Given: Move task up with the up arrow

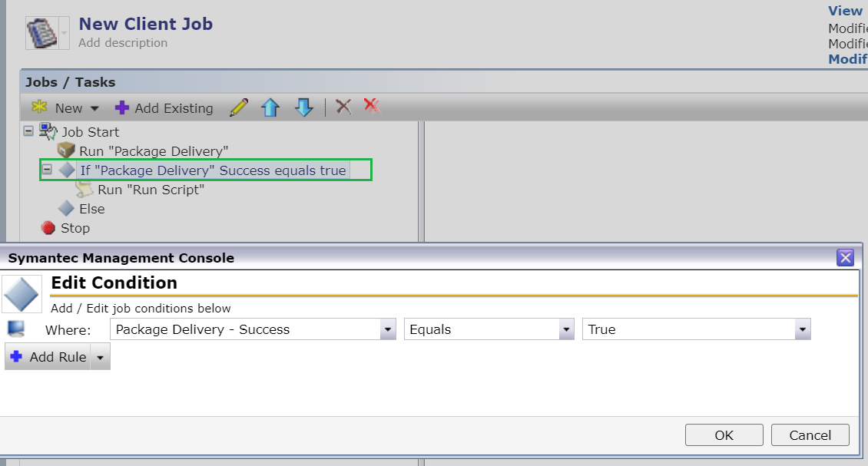Looking at the screenshot, I should tap(270, 107).
